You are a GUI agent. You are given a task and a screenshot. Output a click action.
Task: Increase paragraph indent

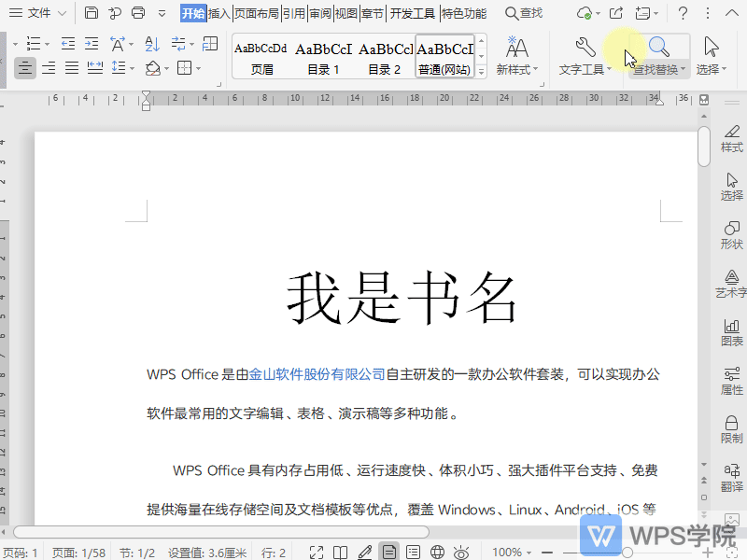[x=92, y=44]
